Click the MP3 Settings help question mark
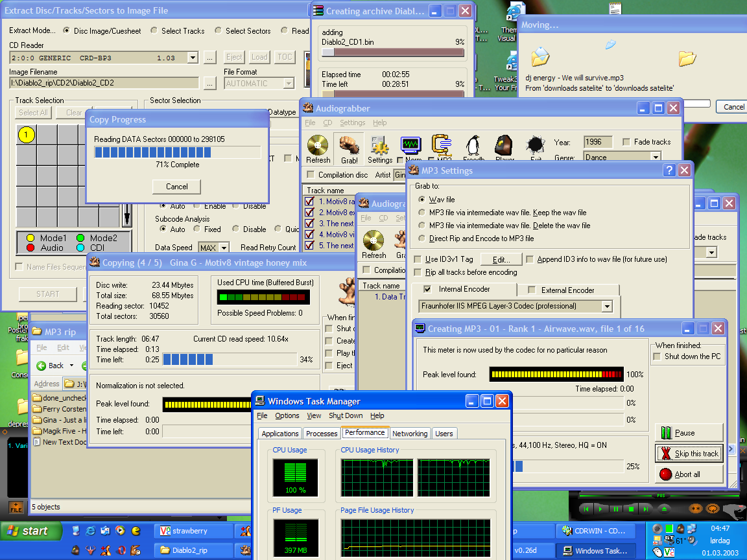 669,170
